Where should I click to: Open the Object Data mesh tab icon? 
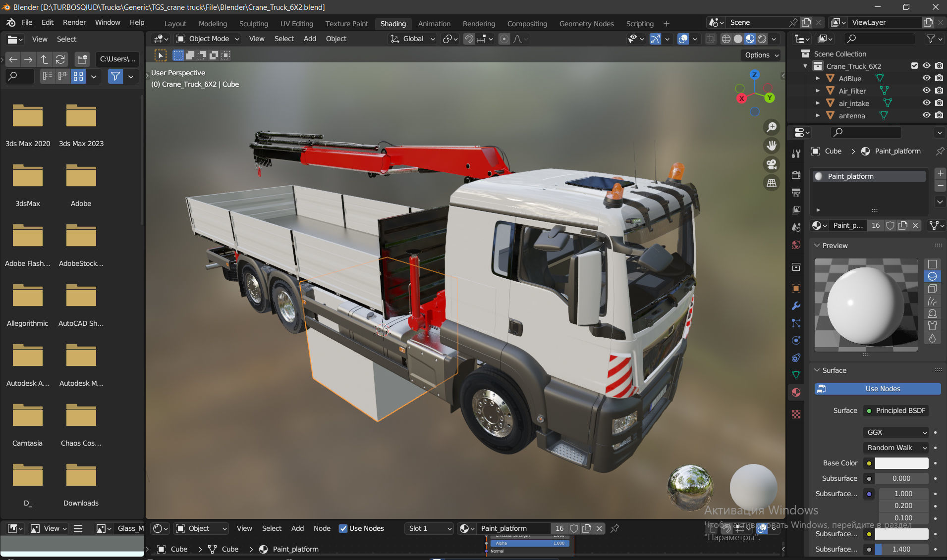(x=796, y=375)
